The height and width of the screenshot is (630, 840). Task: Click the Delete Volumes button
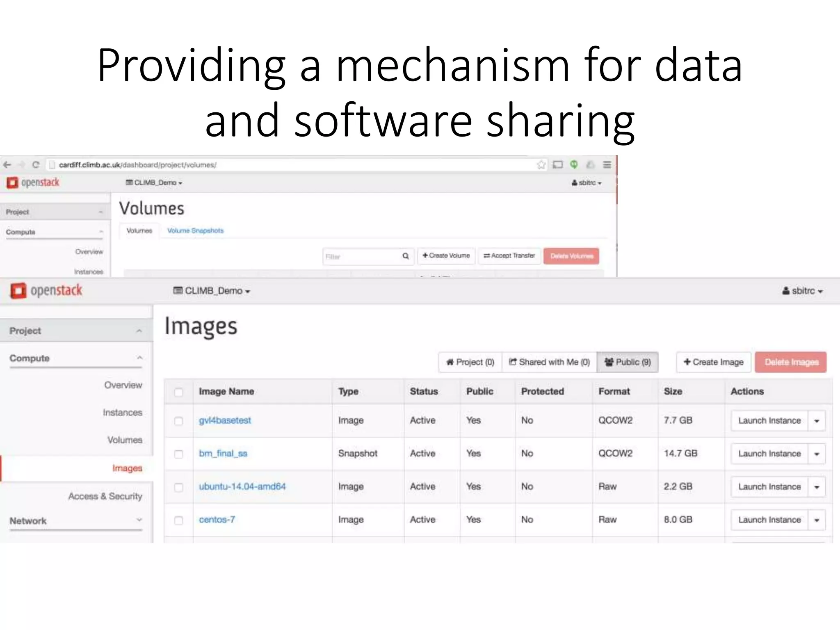(x=571, y=256)
